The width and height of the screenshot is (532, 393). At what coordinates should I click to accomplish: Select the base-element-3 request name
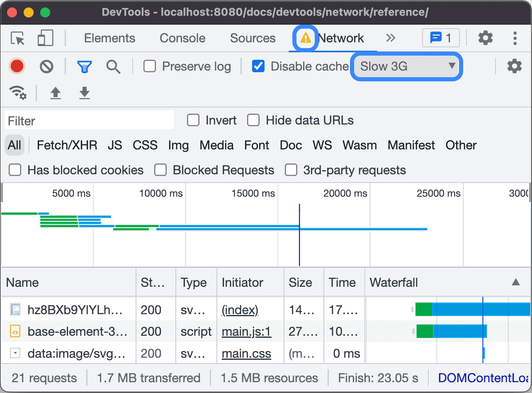[x=78, y=332]
